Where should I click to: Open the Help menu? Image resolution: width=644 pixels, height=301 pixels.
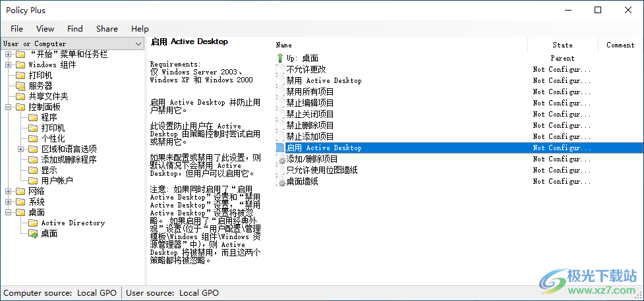[140, 29]
